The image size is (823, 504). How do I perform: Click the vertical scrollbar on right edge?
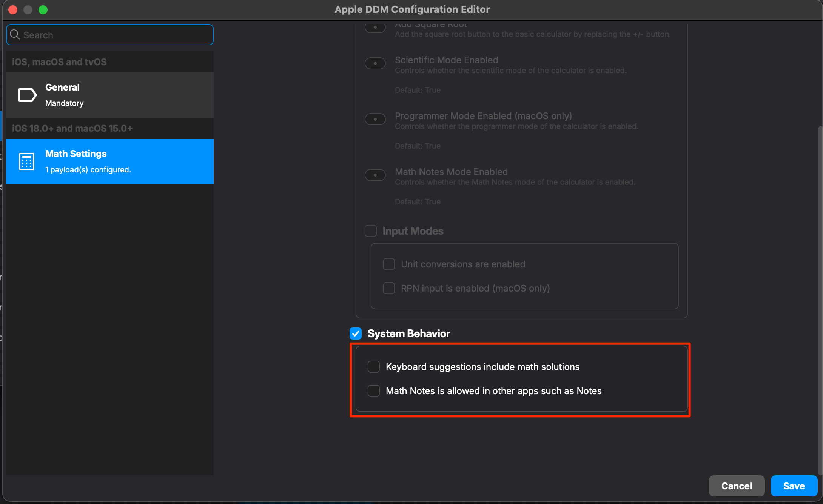pyautogui.click(x=820, y=300)
